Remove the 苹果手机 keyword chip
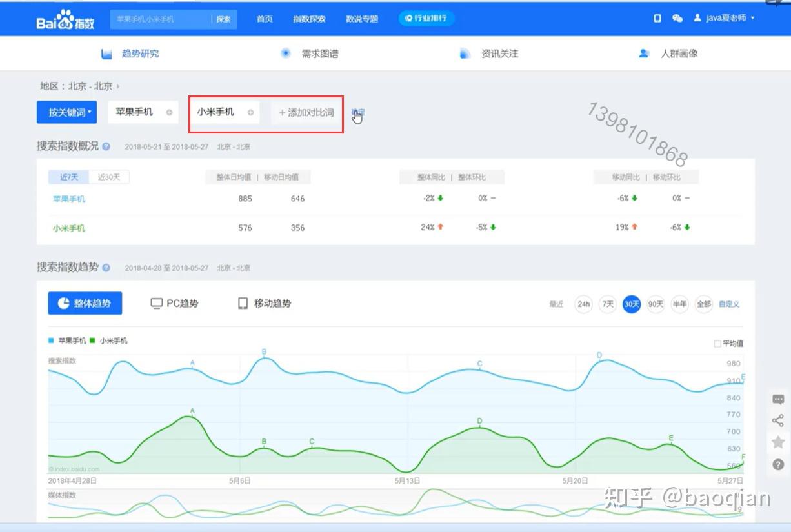 tap(169, 112)
